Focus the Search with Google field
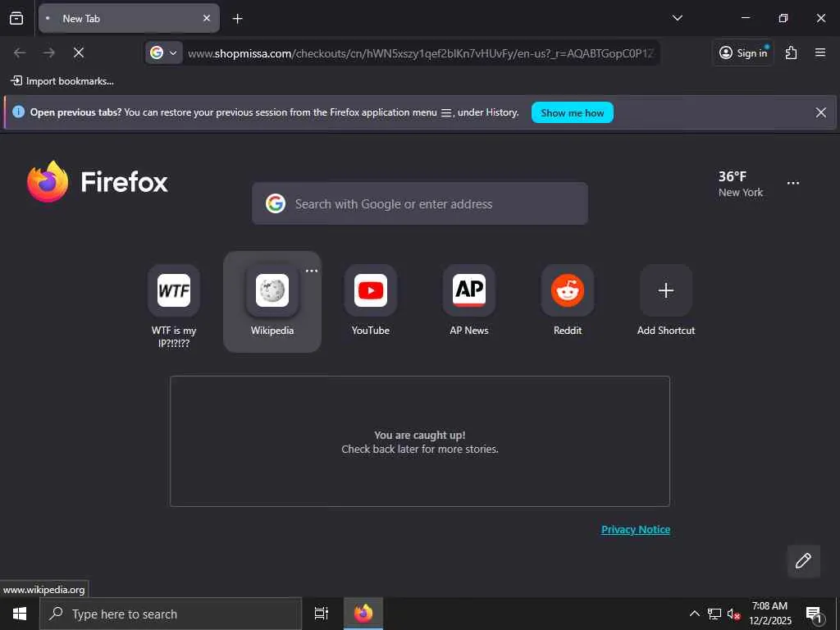This screenshot has width=840, height=630. click(x=420, y=203)
